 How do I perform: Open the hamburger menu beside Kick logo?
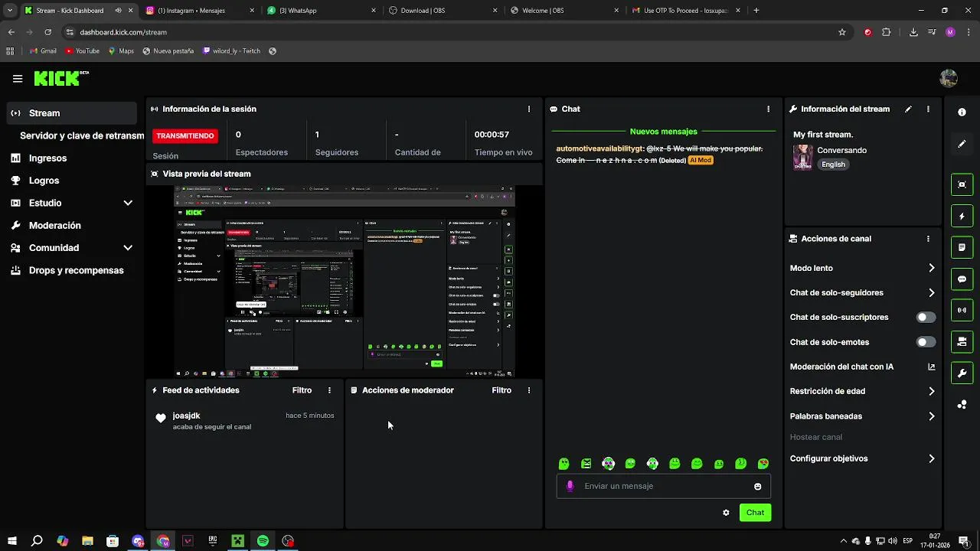point(18,78)
